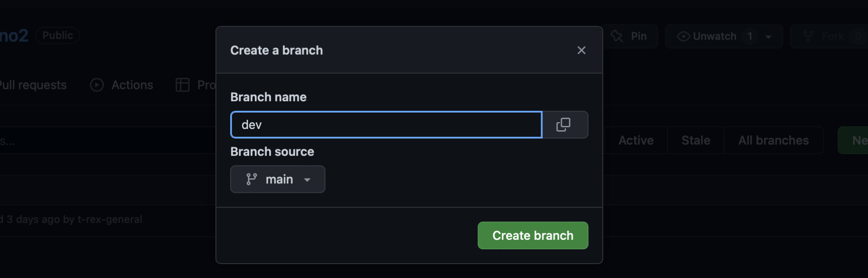868x278 pixels.
Task: Click the Unwatch eye icon
Action: coord(683,36)
